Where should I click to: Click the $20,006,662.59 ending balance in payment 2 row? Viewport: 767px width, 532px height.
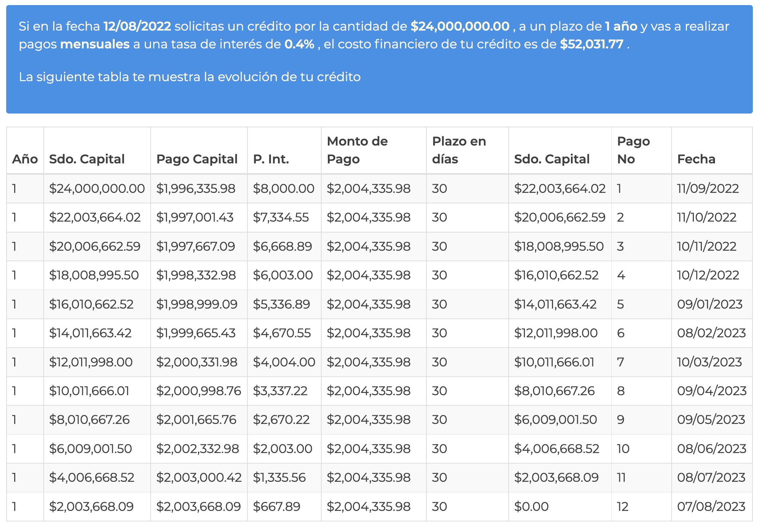(x=560, y=217)
